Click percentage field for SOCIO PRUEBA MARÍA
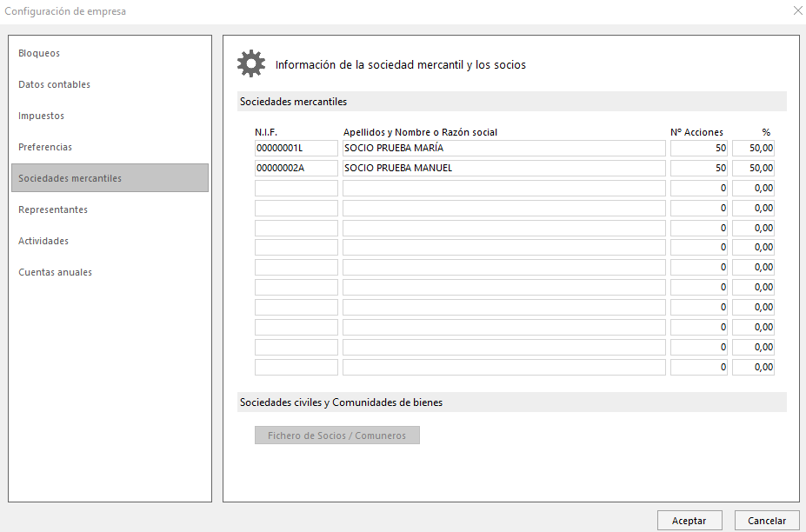The width and height of the screenshot is (806, 532). click(753, 148)
